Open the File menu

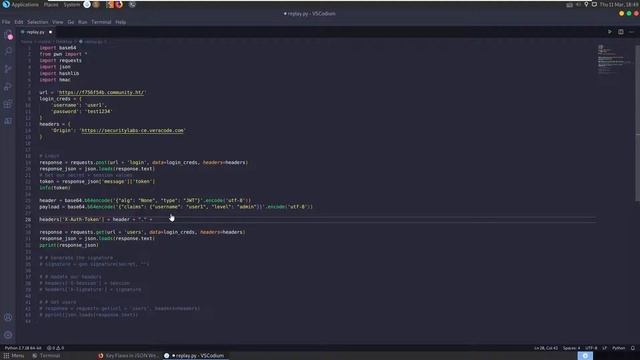(6, 22)
